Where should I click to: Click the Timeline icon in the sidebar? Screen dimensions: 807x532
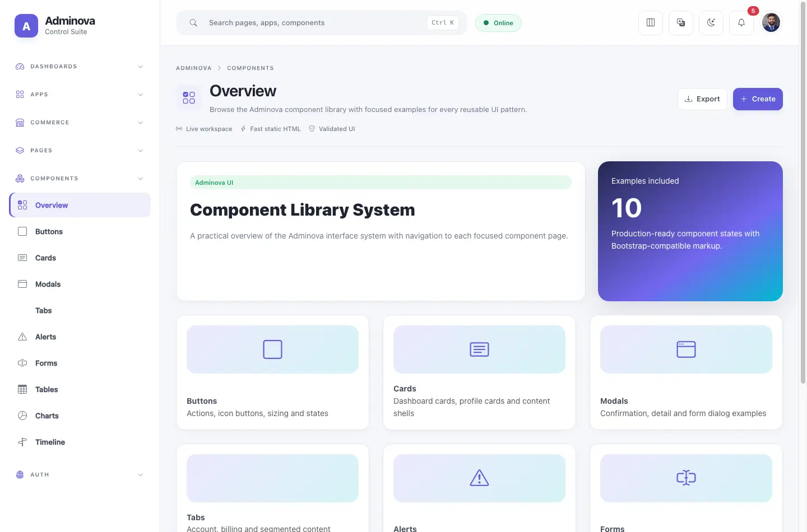click(22, 442)
